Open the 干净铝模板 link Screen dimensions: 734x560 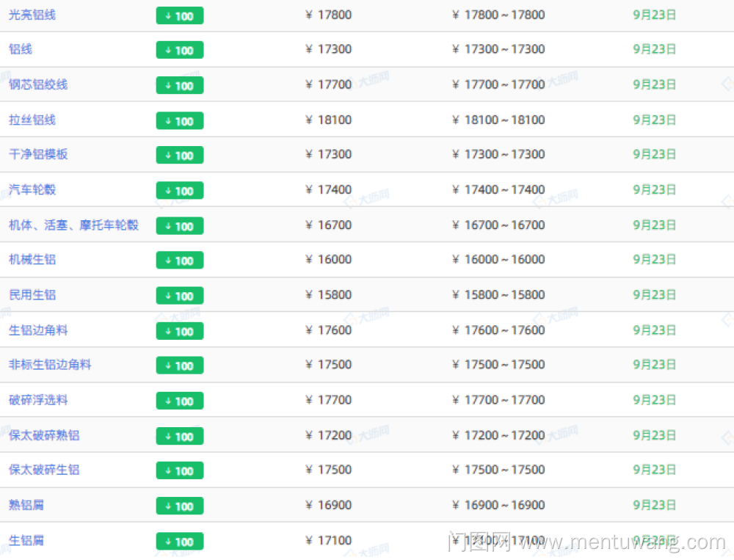pos(38,154)
